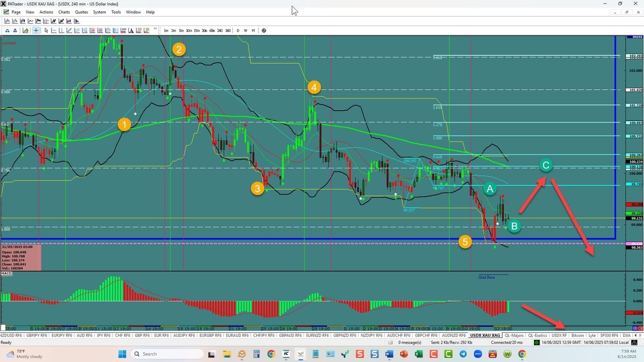Click the clock icon next to timeframe buttons
This screenshot has width=644, height=362.
(264, 30)
